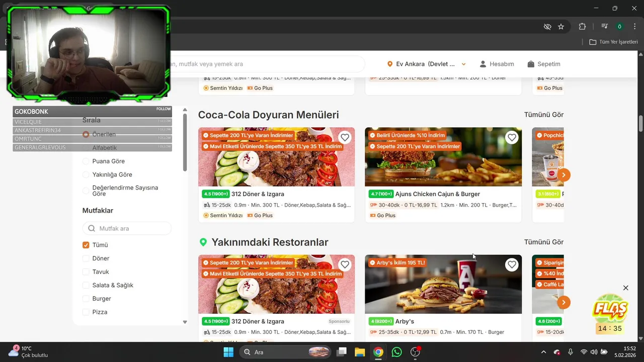
Task: Open Sepetim shopping cart
Action: point(543,64)
